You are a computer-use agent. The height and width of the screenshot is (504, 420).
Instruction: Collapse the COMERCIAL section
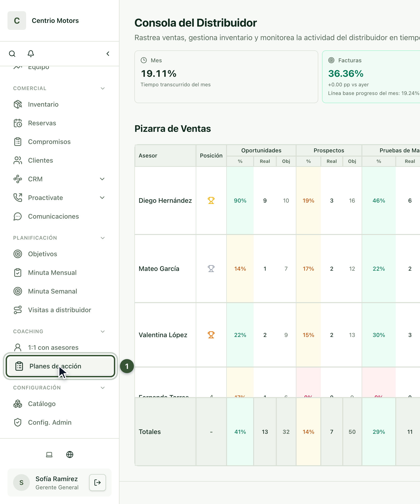tap(103, 88)
